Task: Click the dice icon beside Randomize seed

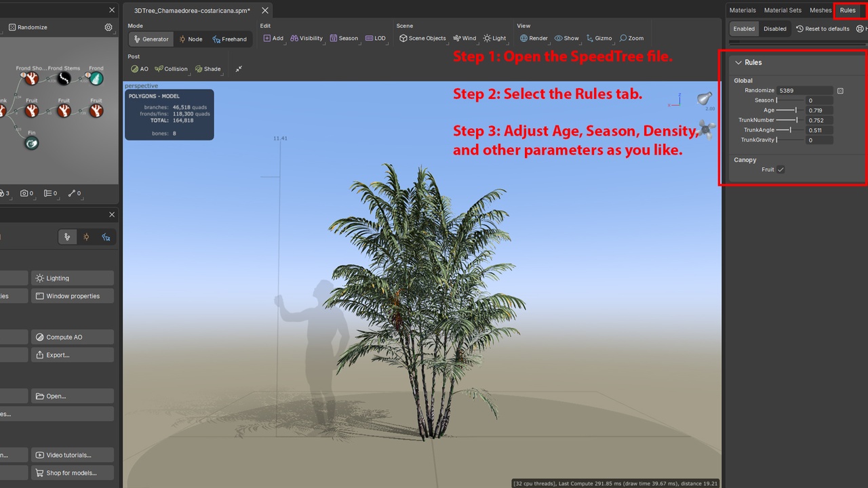Action: (840, 90)
